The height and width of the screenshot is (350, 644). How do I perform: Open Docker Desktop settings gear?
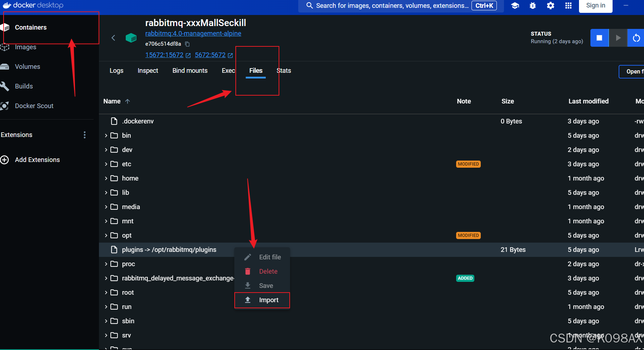click(550, 6)
